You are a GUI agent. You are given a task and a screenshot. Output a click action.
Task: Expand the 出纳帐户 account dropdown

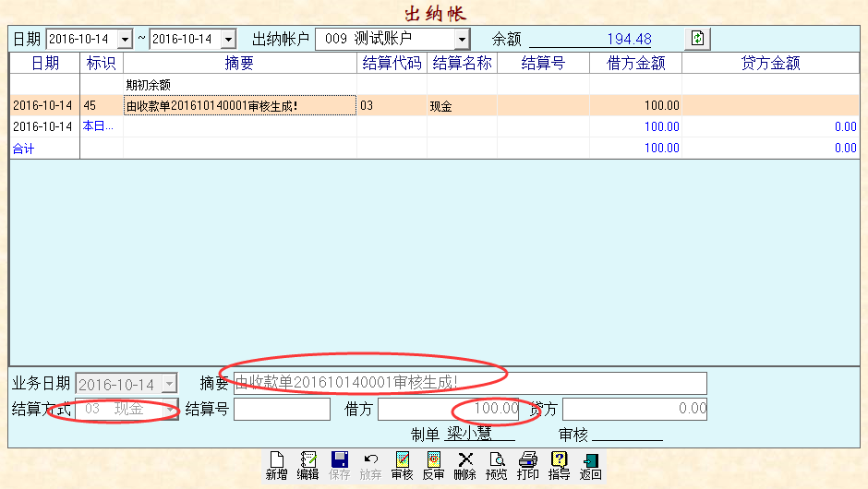(462, 40)
